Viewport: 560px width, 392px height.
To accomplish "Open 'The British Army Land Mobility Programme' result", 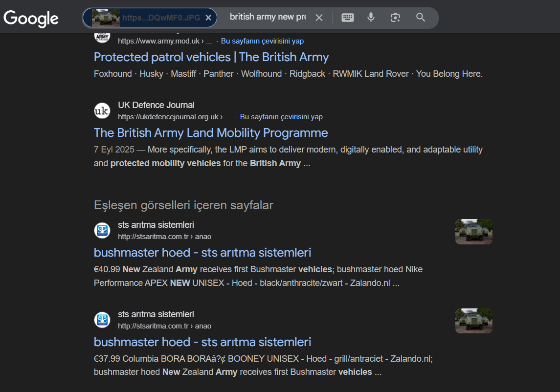I will pyautogui.click(x=211, y=133).
